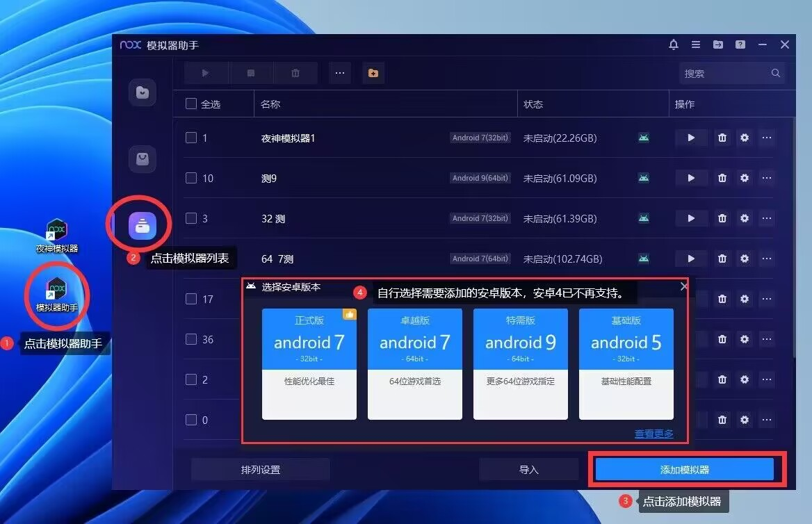Open more options for row 0

pos(767,420)
